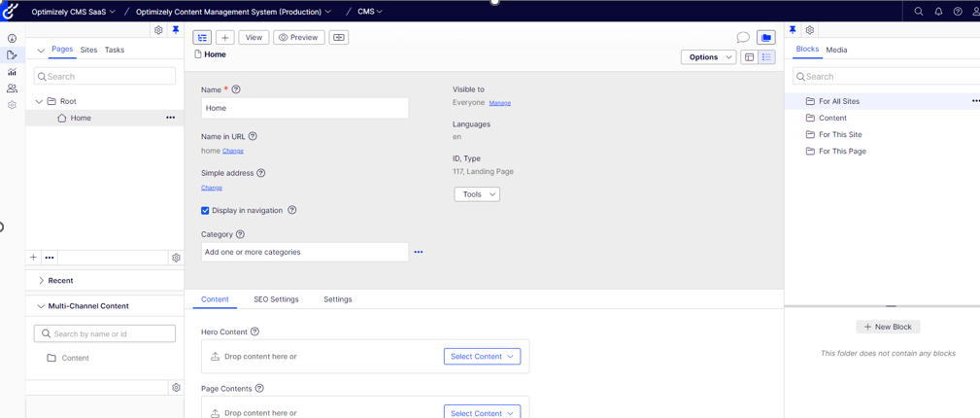Toggle the assets pane folder icon
The height and width of the screenshot is (418, 980).
click(x=766, y=38)
